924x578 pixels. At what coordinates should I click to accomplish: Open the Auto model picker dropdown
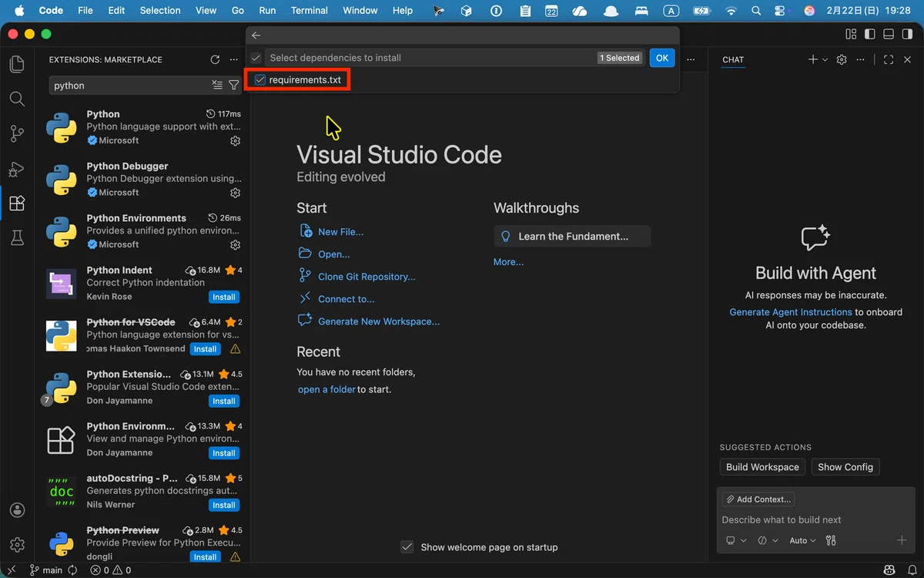point(802,540)
